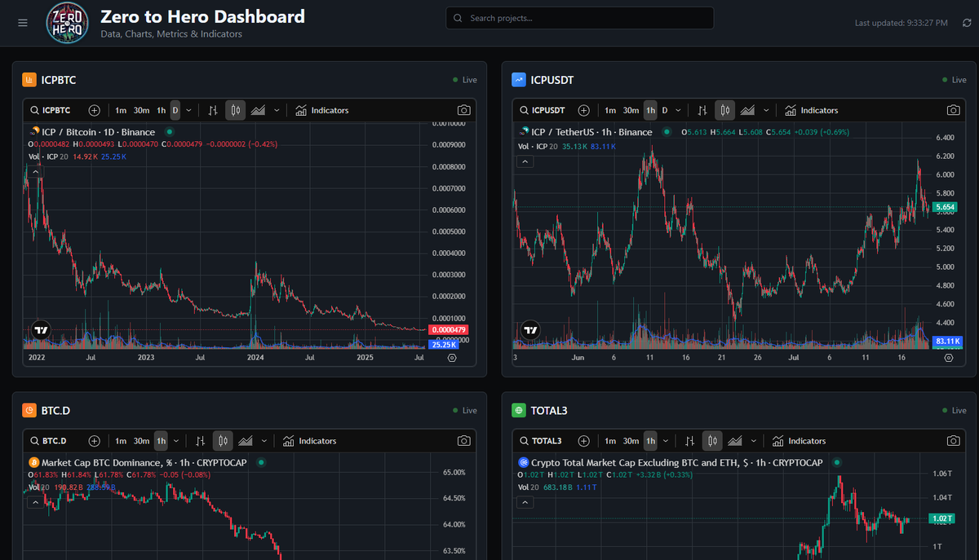Open Indicators in the TOTAL3 chart
The height and width of the screenshot is (560, 979).
point(800,441)
